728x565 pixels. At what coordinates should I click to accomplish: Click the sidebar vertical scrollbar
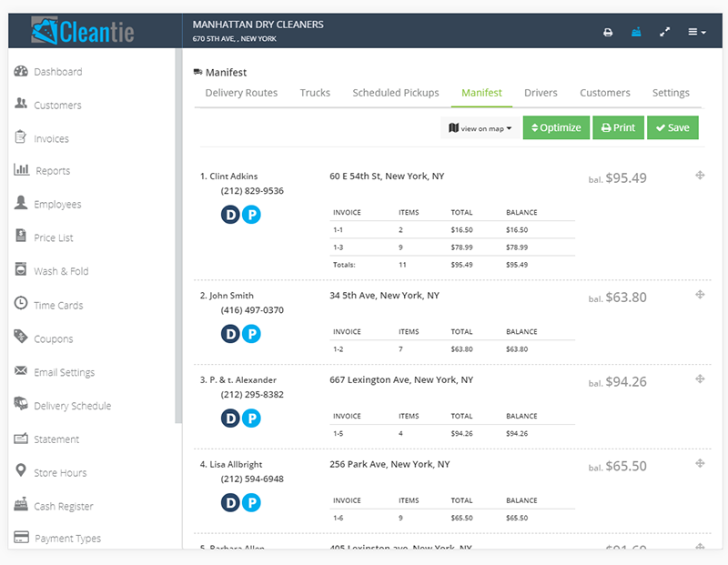coord(178,237)
